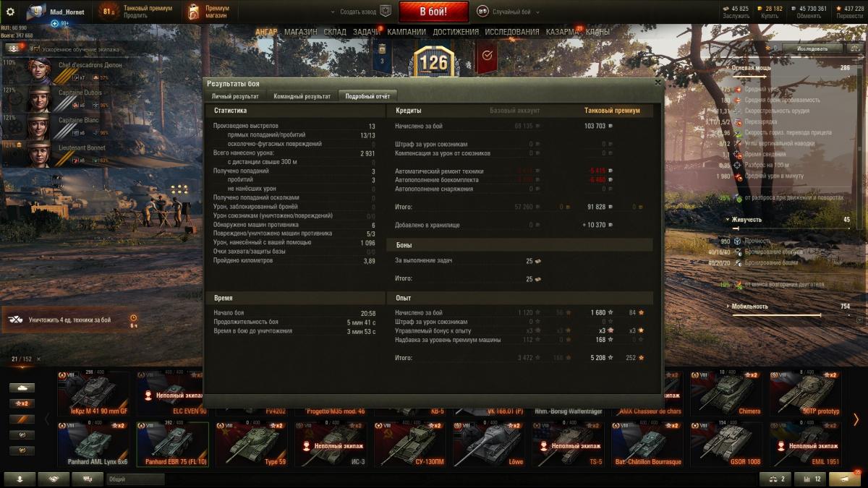868x488 pixels.
Task: Open the session statistics chart button
Action: point(809,479)
